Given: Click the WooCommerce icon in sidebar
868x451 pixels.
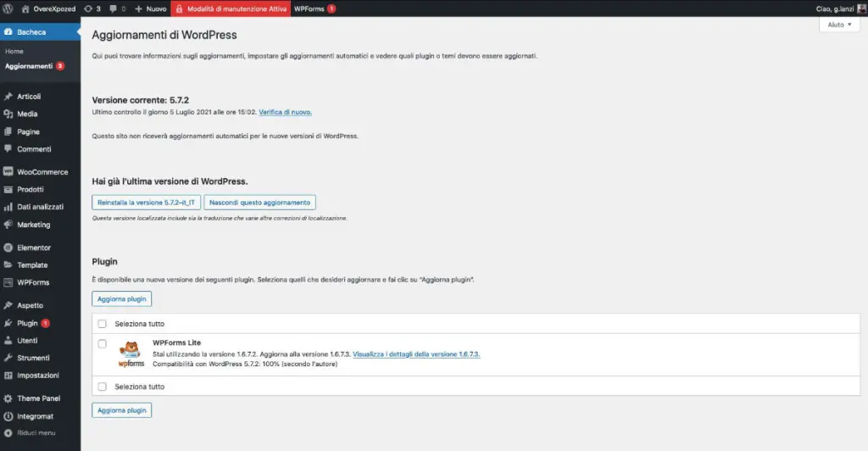Looking at the screenshot, I should click(8, 172).
